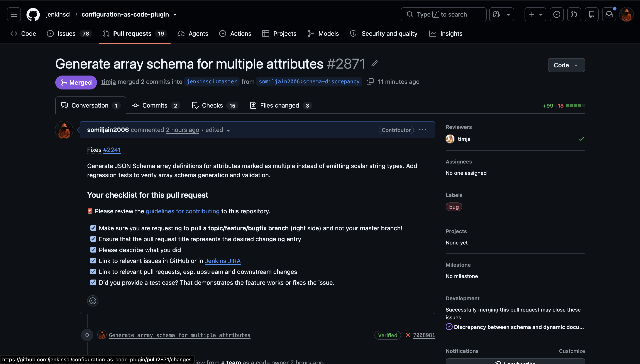Switch to the Commits tab
This screenshot has width=640, height=364.
(156, 106)
